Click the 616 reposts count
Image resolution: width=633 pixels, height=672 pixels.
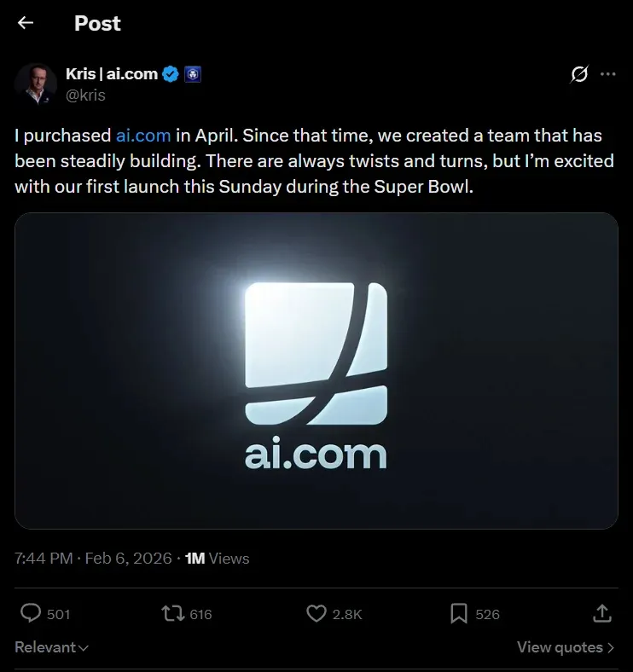click(200, 614)
